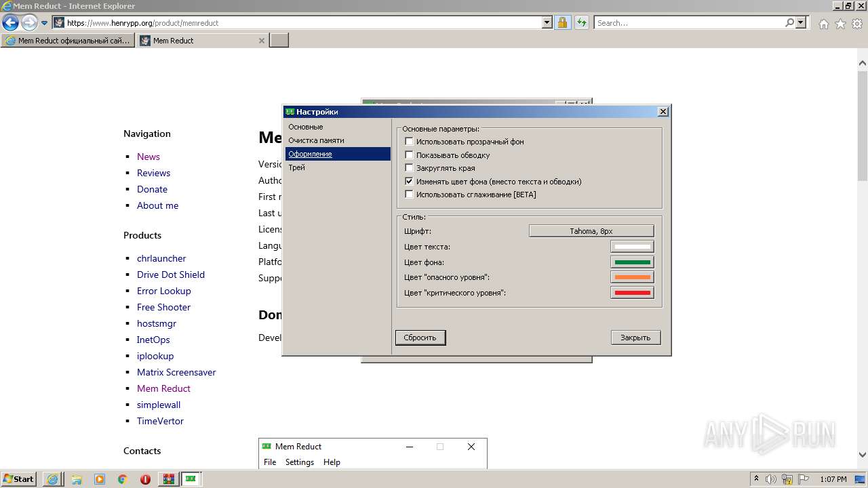868x488 pixels.
Task: Click the Сбросить button
Action: pyautogui.click(x=420, y=338)
